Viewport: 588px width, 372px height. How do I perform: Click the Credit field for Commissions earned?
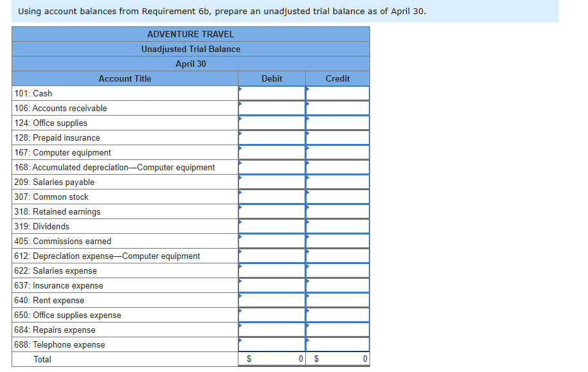point(337,241)
